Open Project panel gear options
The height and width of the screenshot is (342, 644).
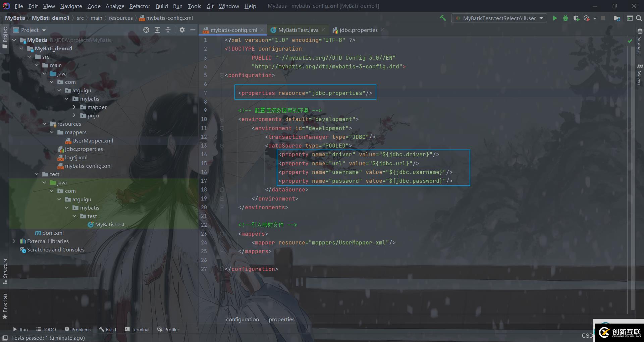coord(182,30)
